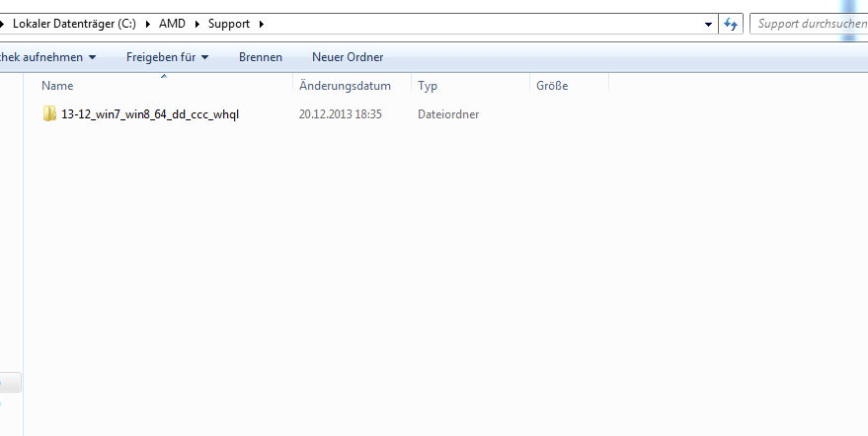This screenshot has height=436, width=868.
Task: Expand the arrow after Support breadcrumb
Action: point(262,24)
